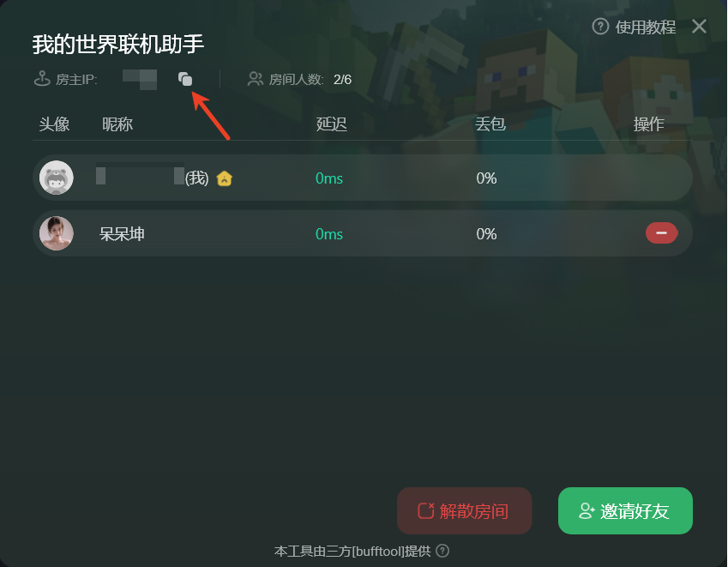Click the 本工具由三方[bufftool]提供 footer text
728x567 pixels.
point(352,552)
